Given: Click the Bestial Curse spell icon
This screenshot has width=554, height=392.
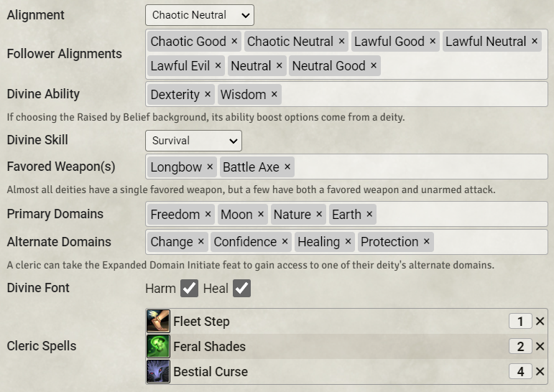Looking at the screenshot, I should point(158,372).
